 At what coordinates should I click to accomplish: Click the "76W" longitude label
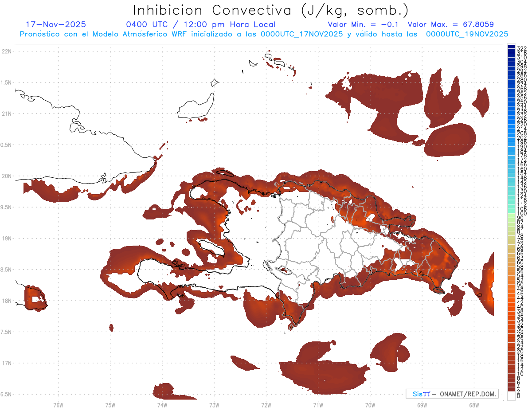coord(58,405)
